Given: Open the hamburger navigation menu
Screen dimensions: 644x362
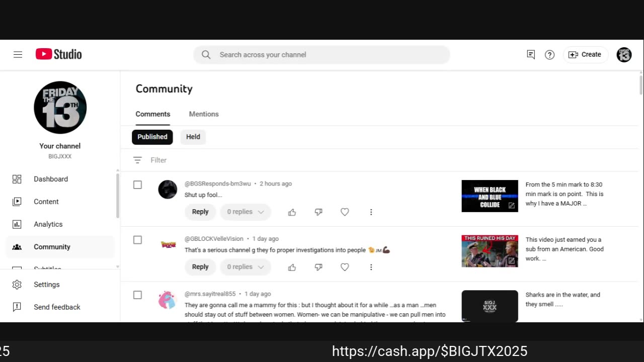Looking at the screenshot, I should (x=18, y=54).
